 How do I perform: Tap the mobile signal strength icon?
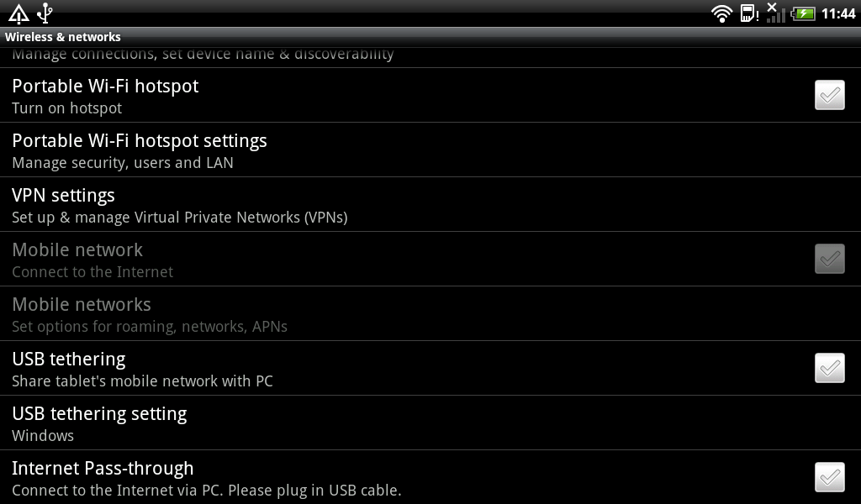tap(775, 13)
